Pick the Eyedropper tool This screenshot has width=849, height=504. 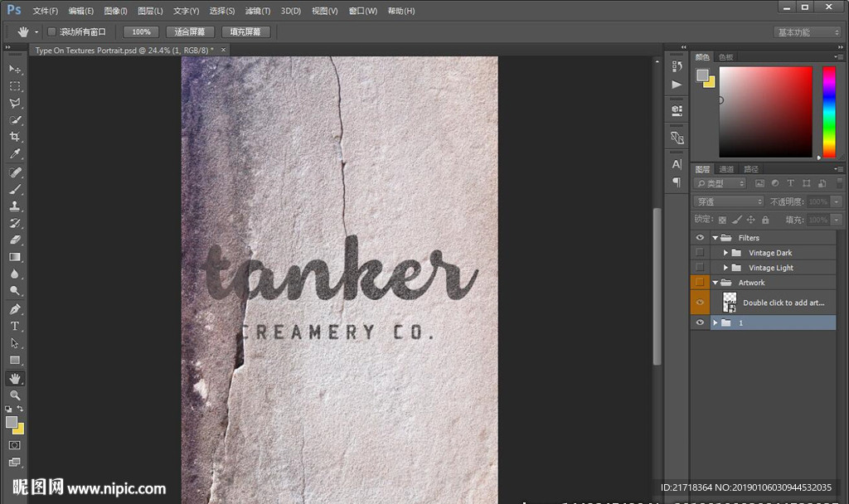tap(15, 154)
